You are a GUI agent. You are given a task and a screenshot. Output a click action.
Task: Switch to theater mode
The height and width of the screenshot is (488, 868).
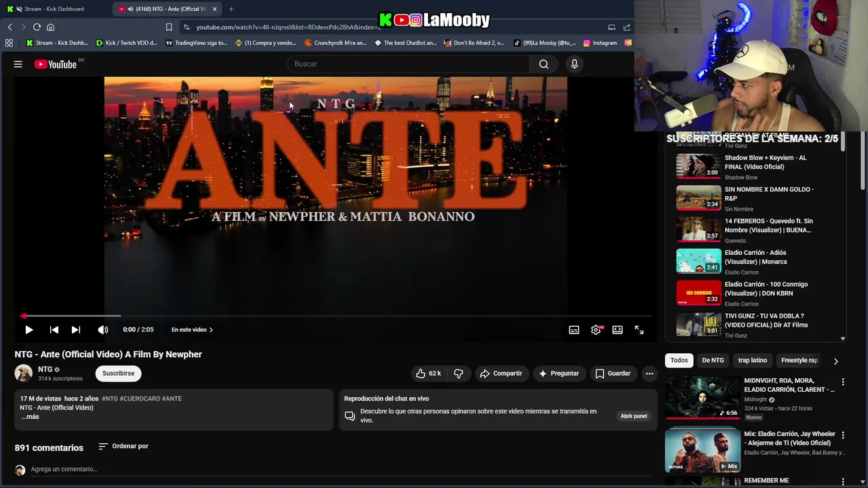[617, 329]
